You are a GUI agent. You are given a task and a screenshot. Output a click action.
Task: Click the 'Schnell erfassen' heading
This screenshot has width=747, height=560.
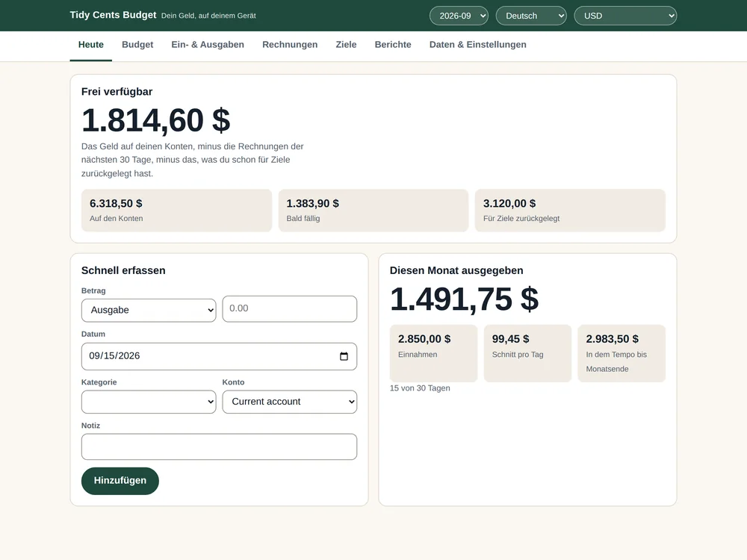point(123,270)
